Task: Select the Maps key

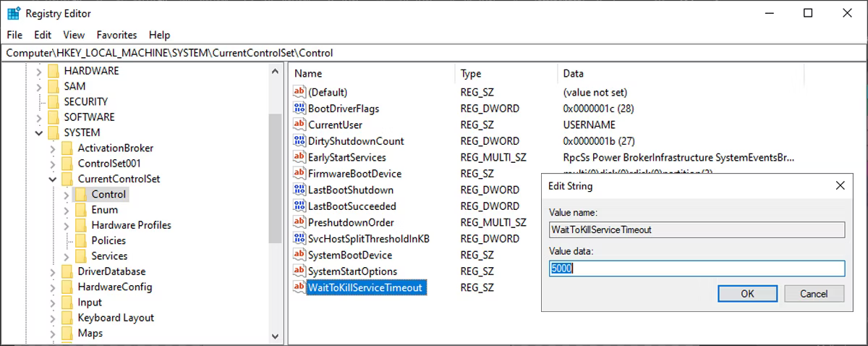Action: (x=90, y=333)
